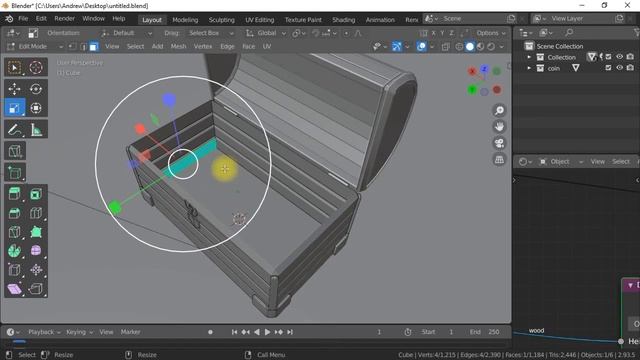Select the Transform tool
This screenshot has width=640, height=360.
pos(36,108)
